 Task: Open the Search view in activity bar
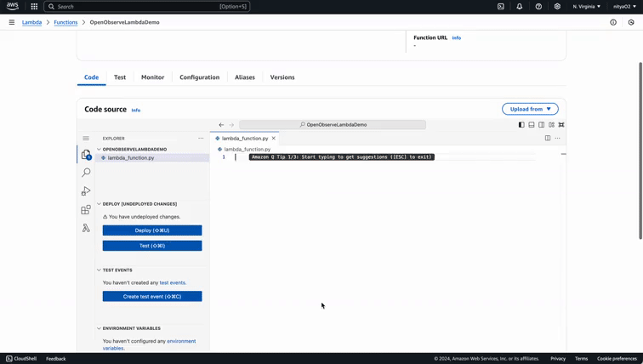tap(86, 173)
